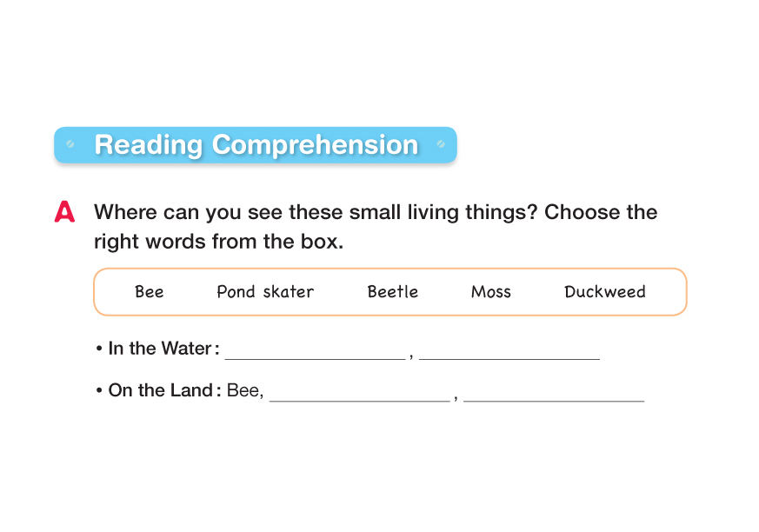Click the text 'right words from the box.'
759x532 pixels.
pos(218,242)
